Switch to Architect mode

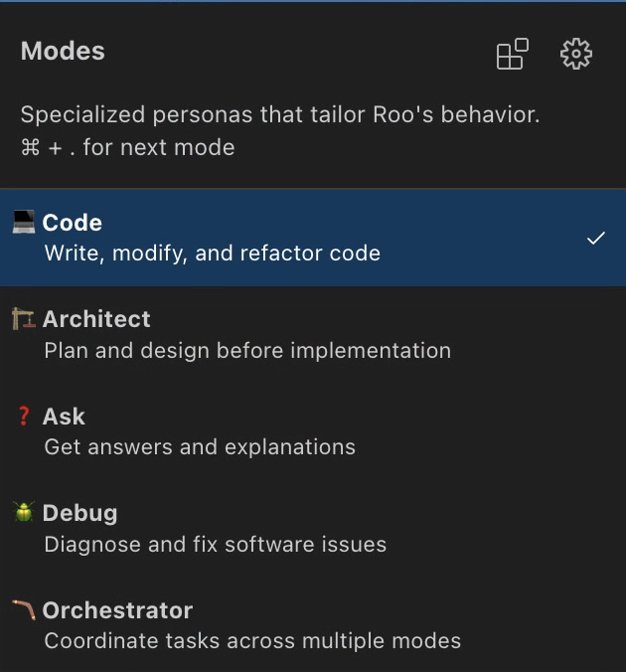pos(96,319)
